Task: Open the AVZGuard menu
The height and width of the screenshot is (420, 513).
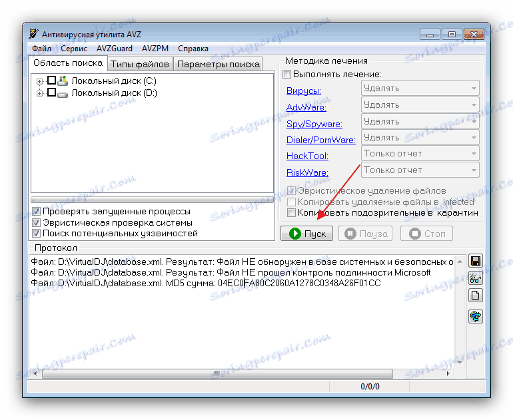Action: [x=115, y=49]
